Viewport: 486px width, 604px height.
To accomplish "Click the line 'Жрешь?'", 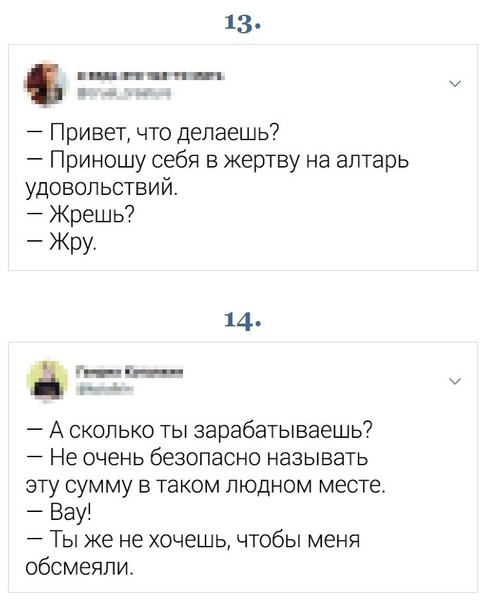I will pyautogui.click(x=81, y=214).
